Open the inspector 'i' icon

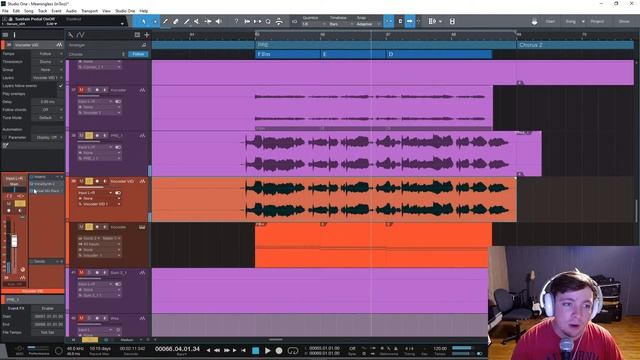click(14, 35)
